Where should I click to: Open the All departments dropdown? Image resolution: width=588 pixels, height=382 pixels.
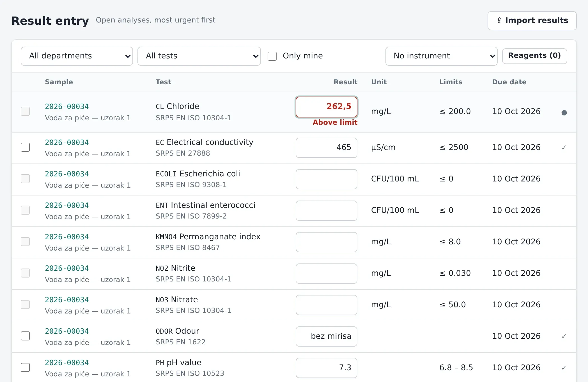click(x=77, y=56)
